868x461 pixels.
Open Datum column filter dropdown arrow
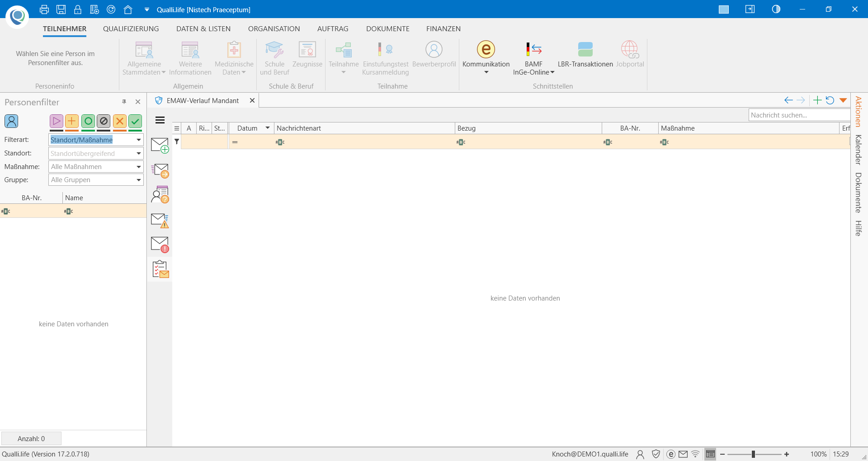(268, 128)
